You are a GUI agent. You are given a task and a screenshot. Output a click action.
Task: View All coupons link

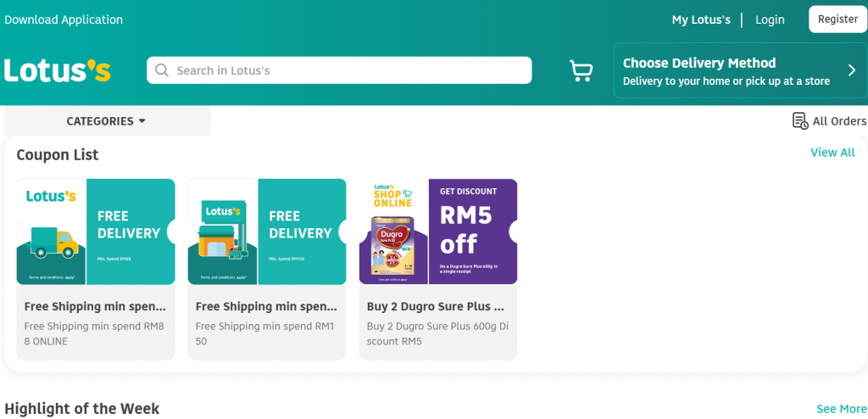832,153
